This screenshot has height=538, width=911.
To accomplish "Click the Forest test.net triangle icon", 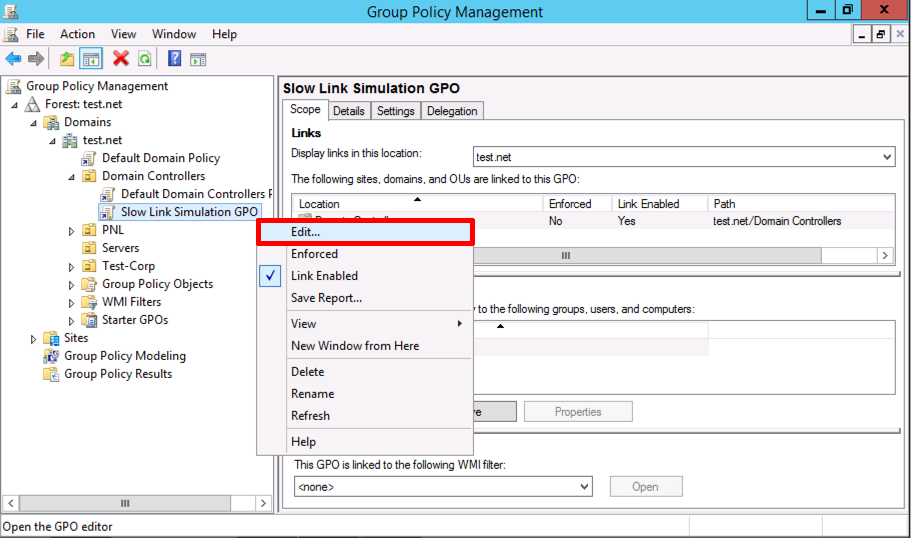I will [x=33, y=105].
